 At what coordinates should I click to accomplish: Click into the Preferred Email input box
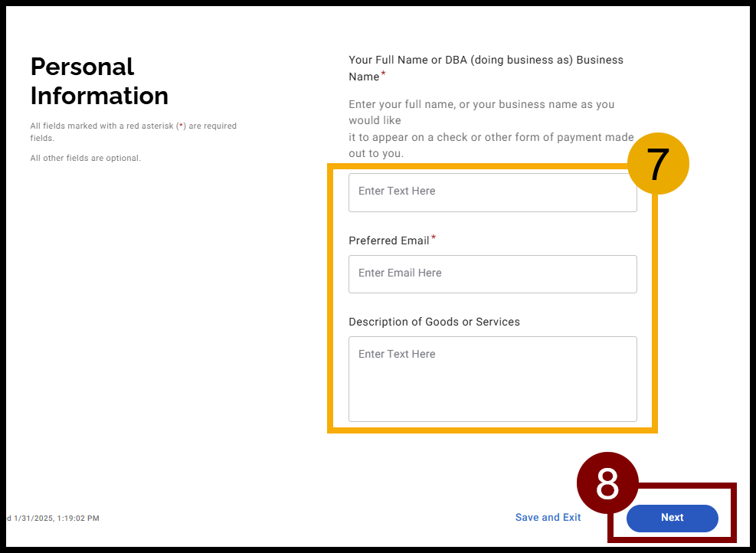[492, 274]
